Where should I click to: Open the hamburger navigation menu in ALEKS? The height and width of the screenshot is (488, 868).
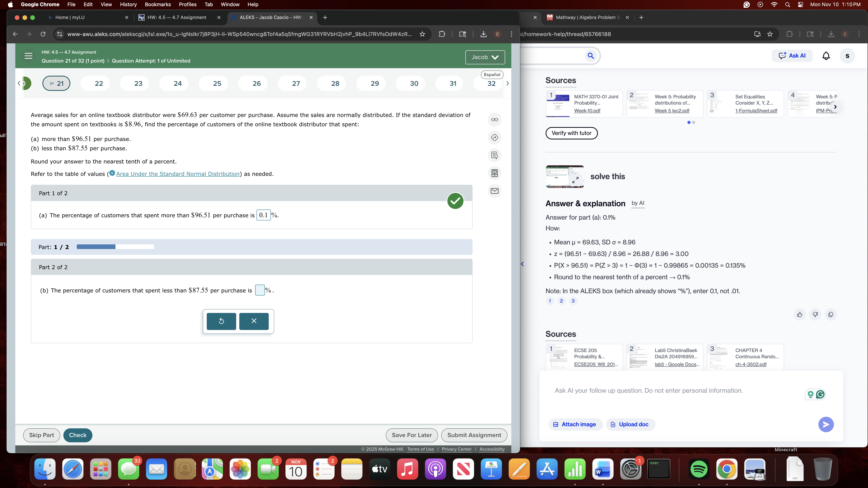tap(28, 56)
